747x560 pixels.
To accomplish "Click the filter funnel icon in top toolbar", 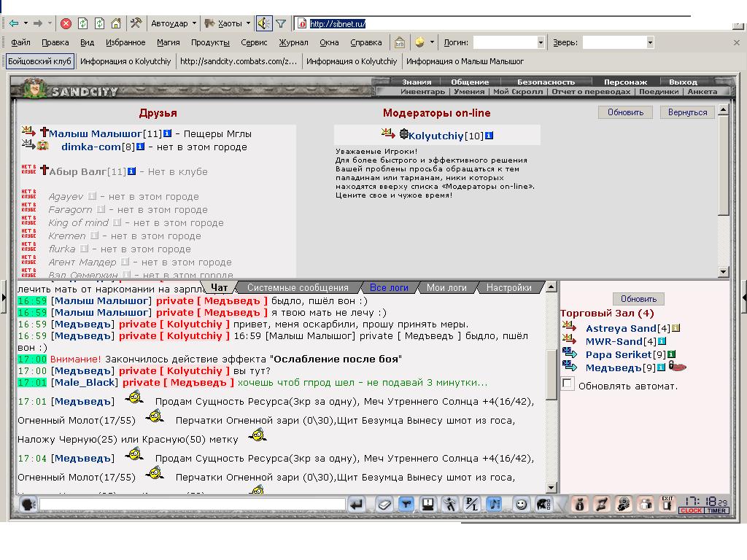I will pyautogui.click(x=281, y=23).
